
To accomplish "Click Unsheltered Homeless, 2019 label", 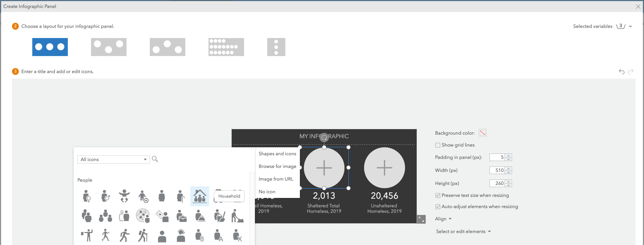I will click(x=384, y=208).
